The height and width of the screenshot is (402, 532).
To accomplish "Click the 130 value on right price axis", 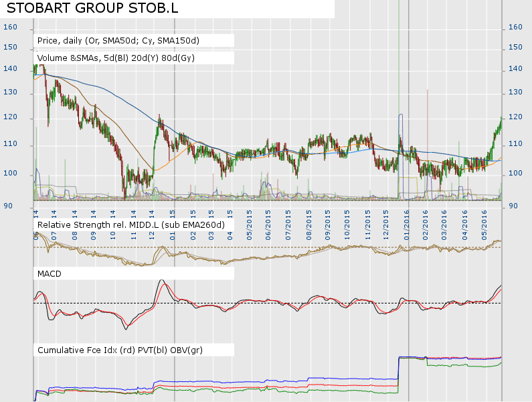I will click(515, 92).
